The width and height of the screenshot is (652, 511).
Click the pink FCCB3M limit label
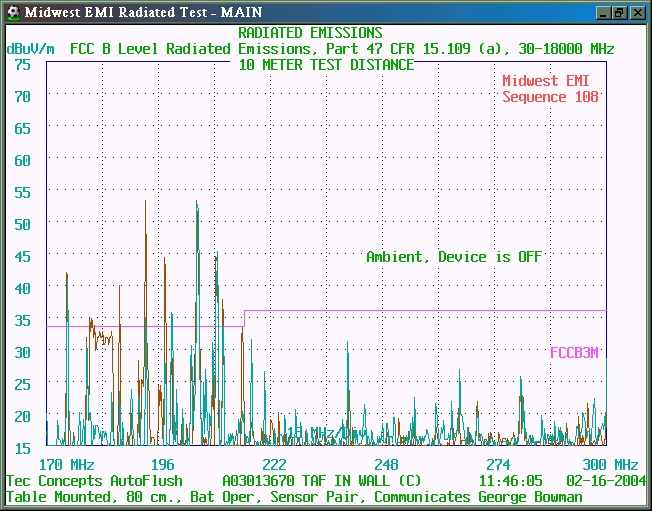pyautogui.click(x=578, y=352)
